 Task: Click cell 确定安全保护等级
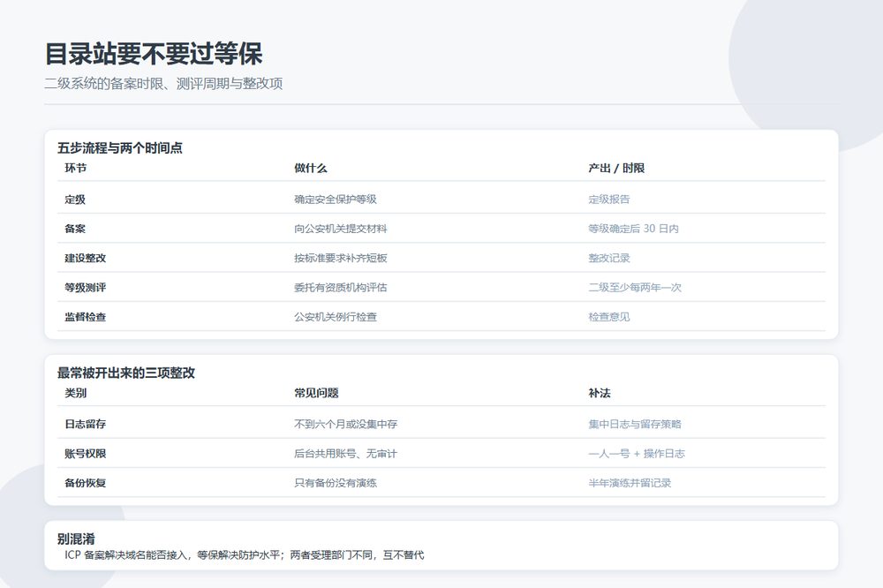coord(335,200)
